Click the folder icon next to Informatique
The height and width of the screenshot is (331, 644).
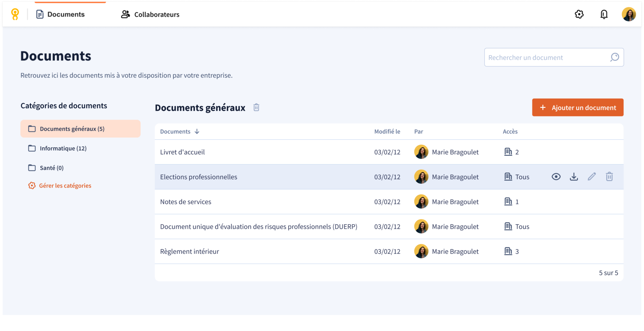pyautogui.click(x=32, y=148)
